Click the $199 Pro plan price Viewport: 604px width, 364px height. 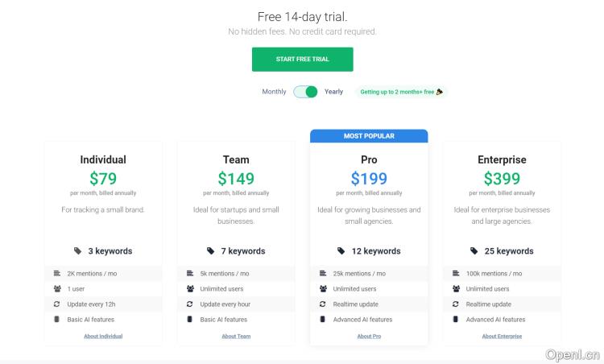click(x=369, y=179)
